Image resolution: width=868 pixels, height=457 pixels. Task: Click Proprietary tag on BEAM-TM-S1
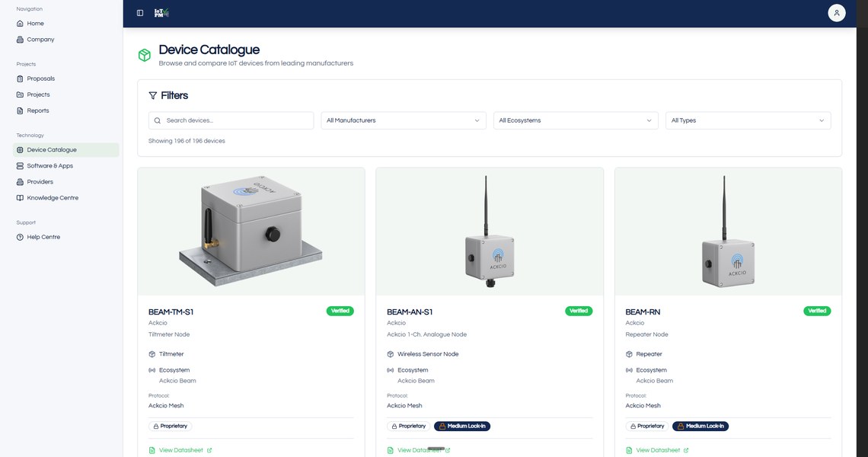tap(170, 426)
